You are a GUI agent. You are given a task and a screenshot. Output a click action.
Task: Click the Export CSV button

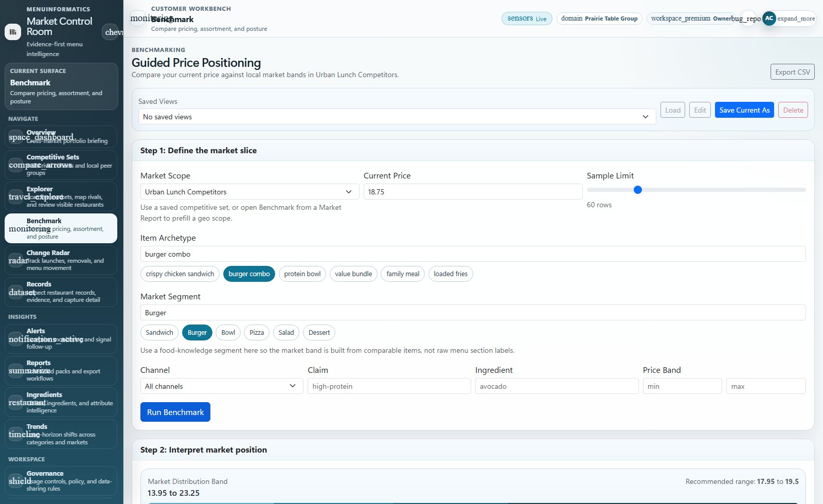pyautogui.click(x=792, y=72)
